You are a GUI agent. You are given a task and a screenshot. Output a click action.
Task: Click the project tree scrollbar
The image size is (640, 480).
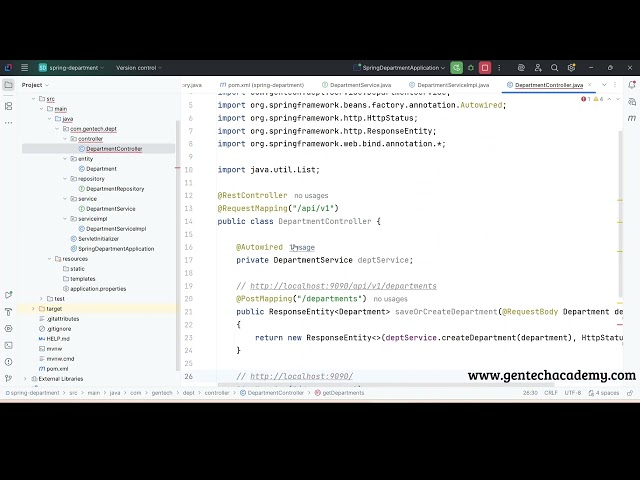point(178,245)
